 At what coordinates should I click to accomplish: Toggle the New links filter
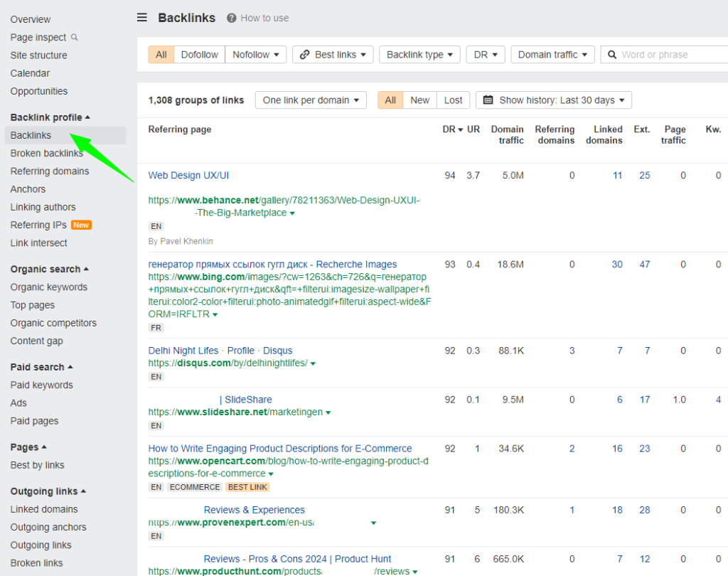coord(419,100)
